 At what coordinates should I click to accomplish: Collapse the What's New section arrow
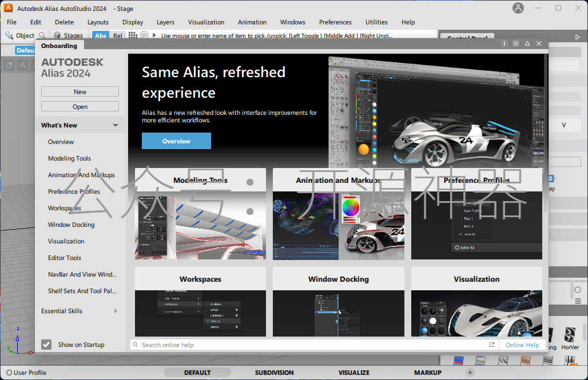click(x=116, y=126)
